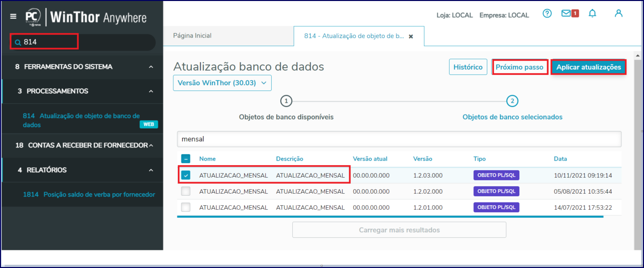Image resolution: width=644 pixels, height=268 pixels.
Task: Close the 814 Atualização tab
Action: [x=411, y=37]
